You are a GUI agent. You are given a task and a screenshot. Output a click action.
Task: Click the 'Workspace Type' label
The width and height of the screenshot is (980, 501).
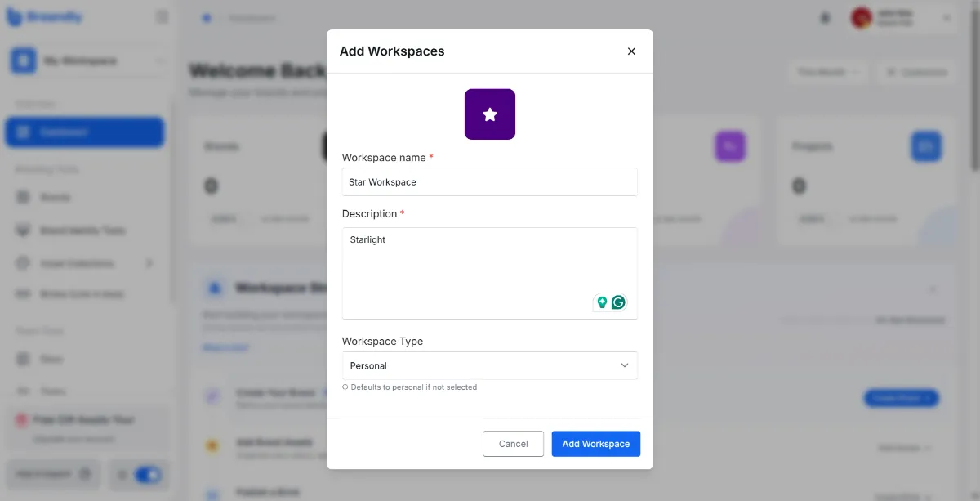382,342
